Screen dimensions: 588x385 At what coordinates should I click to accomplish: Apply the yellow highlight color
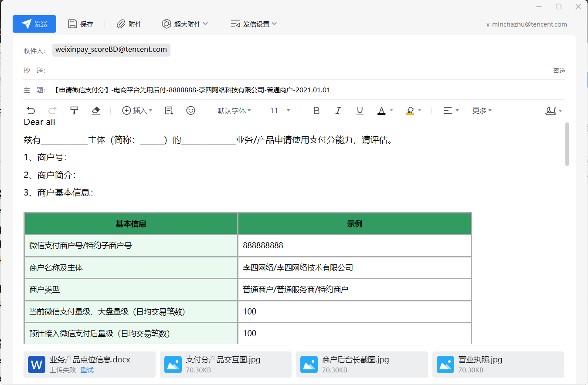[x=410, y=111]
